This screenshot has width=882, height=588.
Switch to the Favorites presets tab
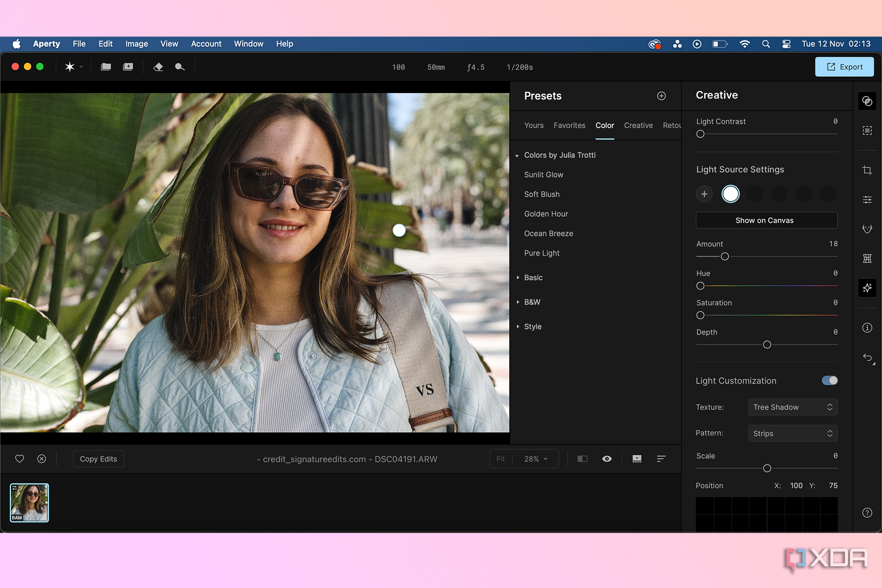click(x=569, y=125)
